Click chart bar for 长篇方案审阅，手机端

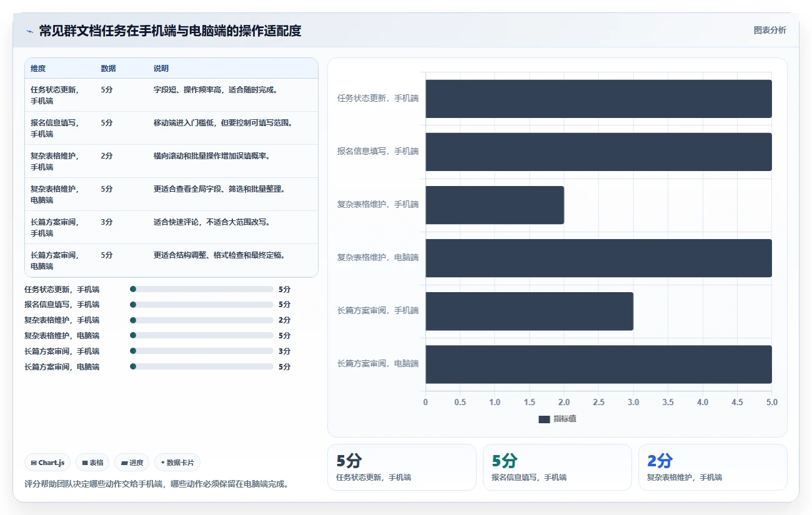(x=529, y=311)
